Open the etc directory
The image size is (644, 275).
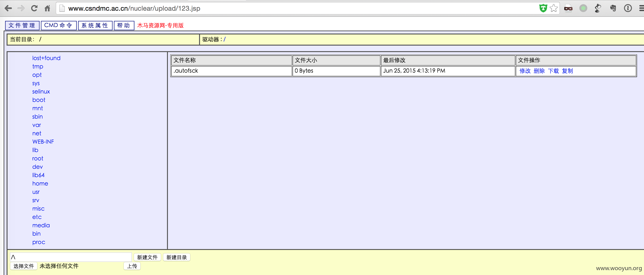37,217
